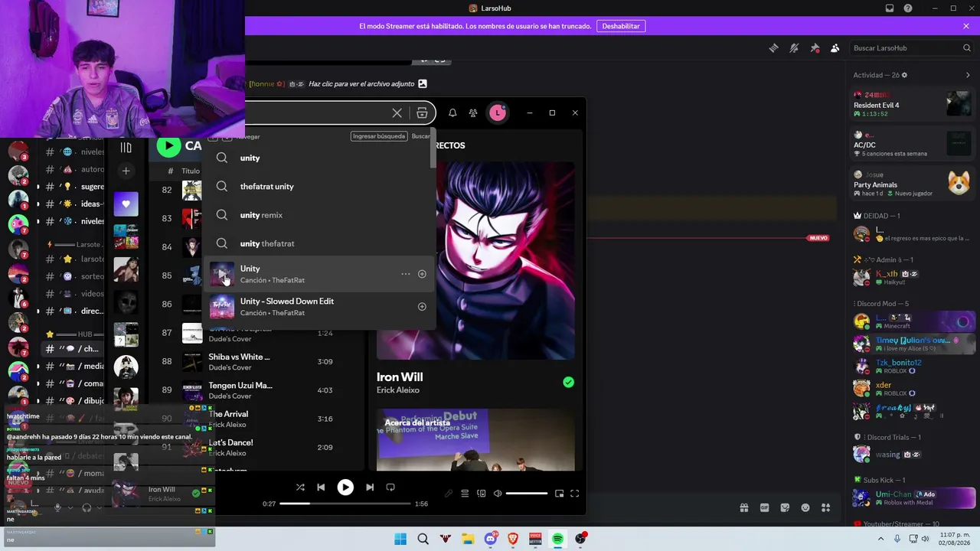Open Resident Evil 4 activity card
This screenshot has height=551, width=980.
click(913, 104)
